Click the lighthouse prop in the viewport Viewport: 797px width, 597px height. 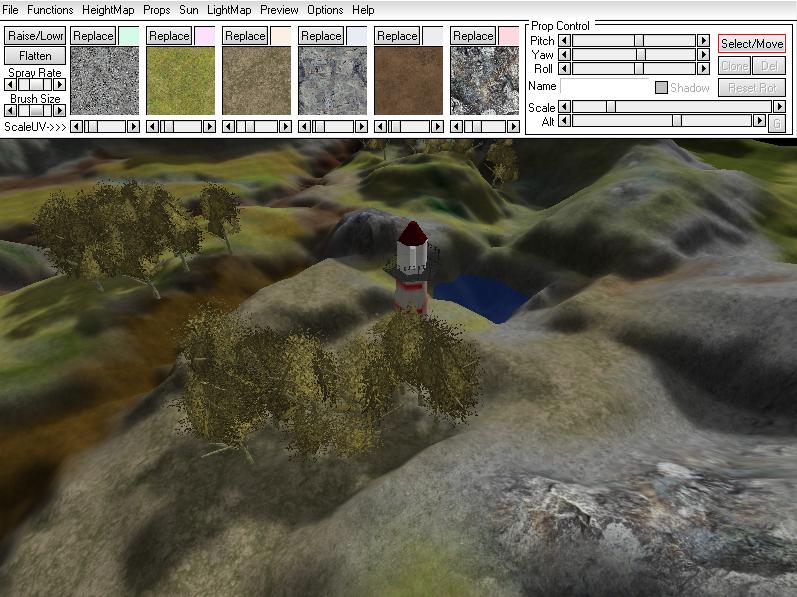tap(412, 267)
